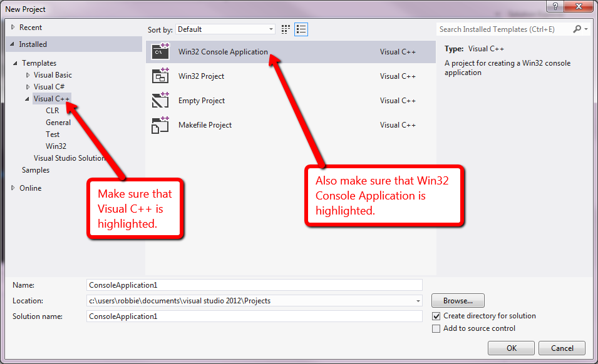Click the search magnifier icon
Viewport: 598px width, 364px height.
(577, 29)
